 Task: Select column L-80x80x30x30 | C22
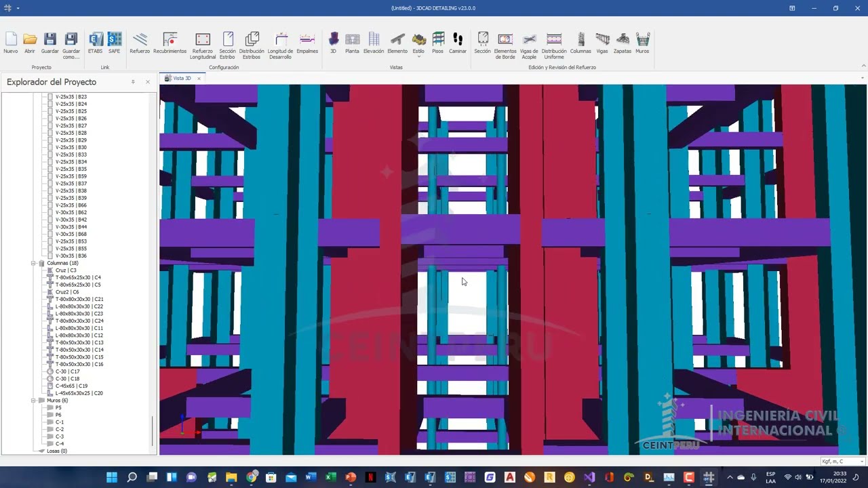(x=79, y=306)
